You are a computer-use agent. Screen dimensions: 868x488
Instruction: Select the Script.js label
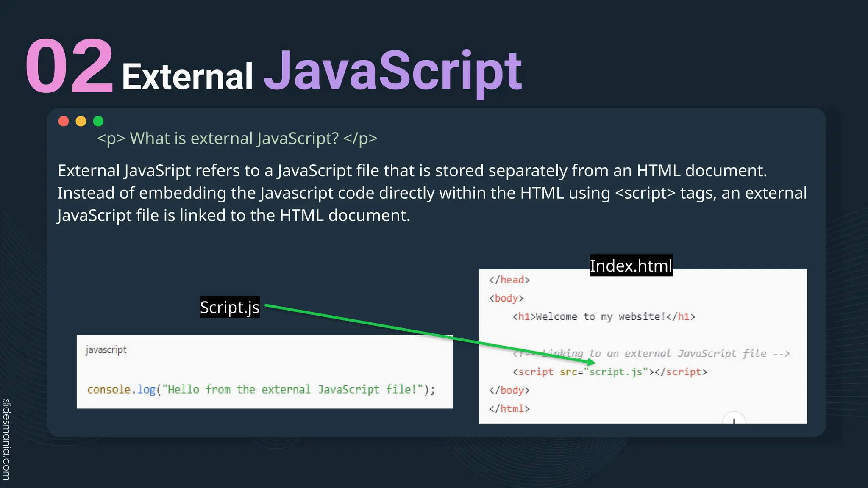click(229, 307)
